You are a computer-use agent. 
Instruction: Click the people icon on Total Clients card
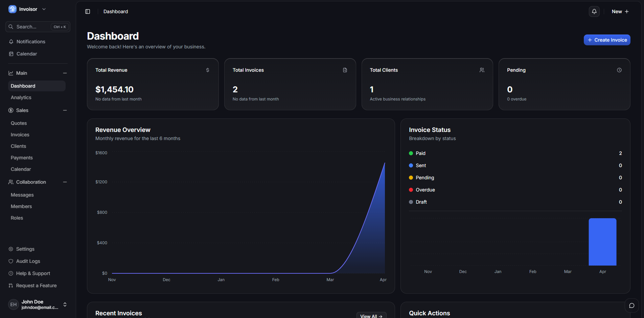[x=482, y=70]
